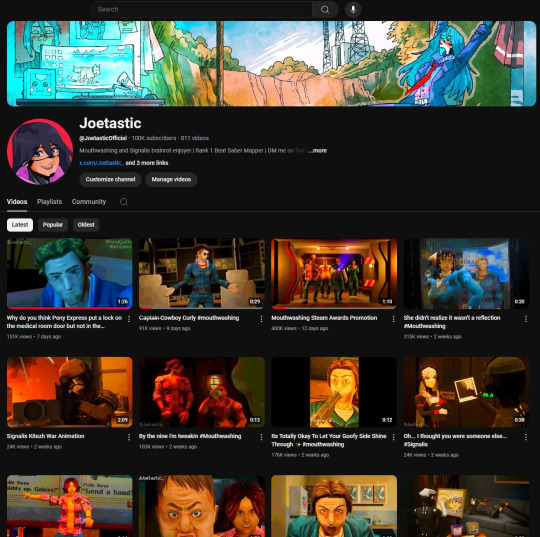The image size is (540, 537).
Task: Open Signalis Kitezh War Animation thumbnail
Action: click(70, 392)
